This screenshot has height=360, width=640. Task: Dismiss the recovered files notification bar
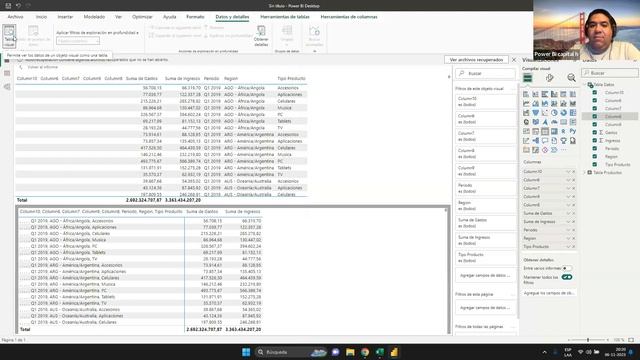click(x=514, y=60)
